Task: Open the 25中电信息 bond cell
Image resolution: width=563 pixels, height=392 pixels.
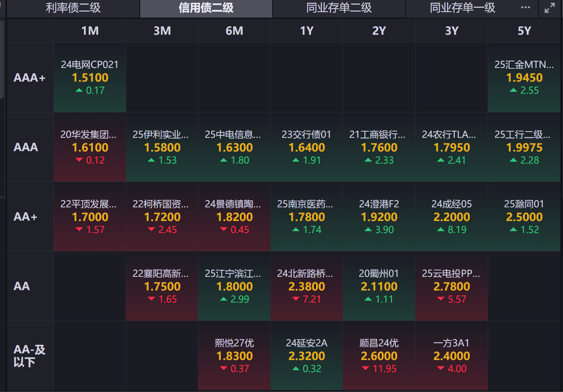Action: click(234, 147)
